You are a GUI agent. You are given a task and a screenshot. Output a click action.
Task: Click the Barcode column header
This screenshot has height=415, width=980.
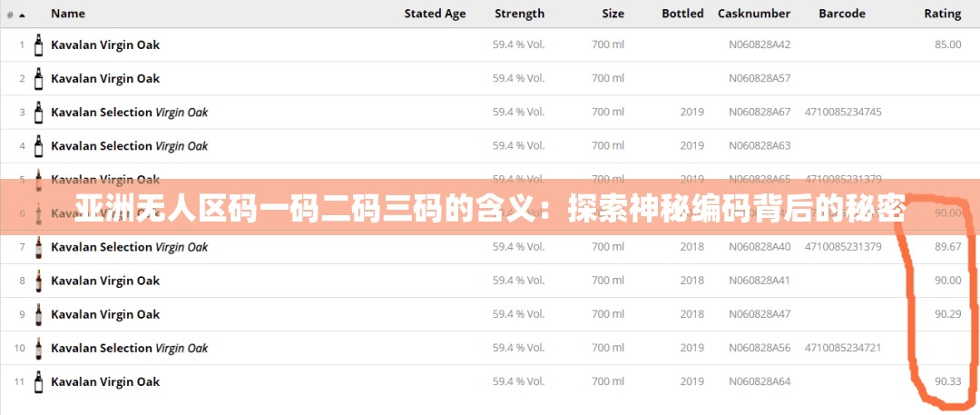842,14
